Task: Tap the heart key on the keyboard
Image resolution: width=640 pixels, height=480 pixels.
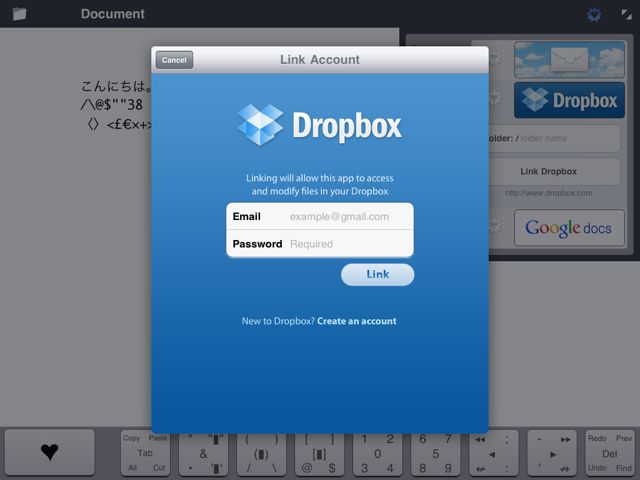Action: point(49,452)
